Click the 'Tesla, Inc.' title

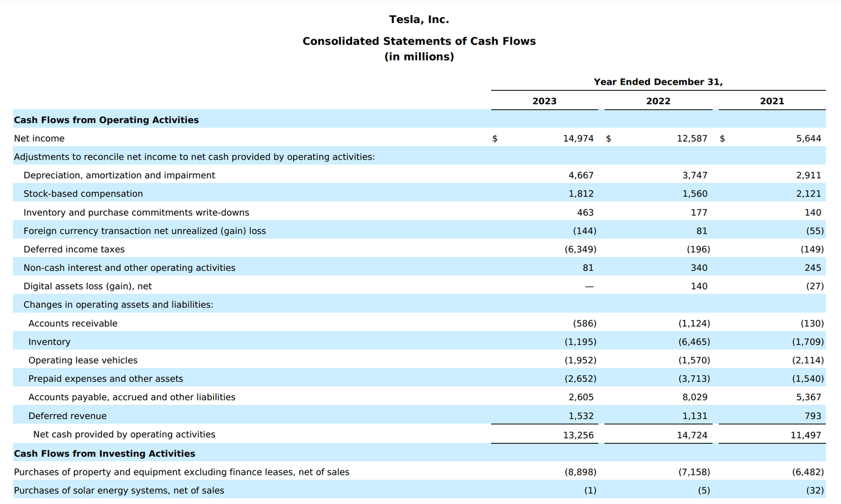pyautogui.click(x=419, y=20)
